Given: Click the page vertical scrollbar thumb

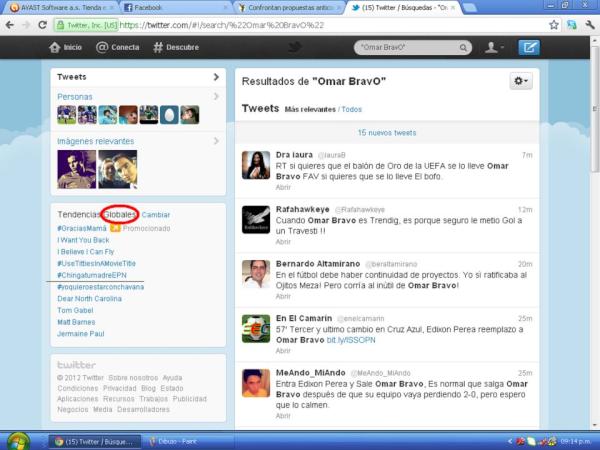Looking at the screenshot, I should pyautogui.click(x=595, y=108).
